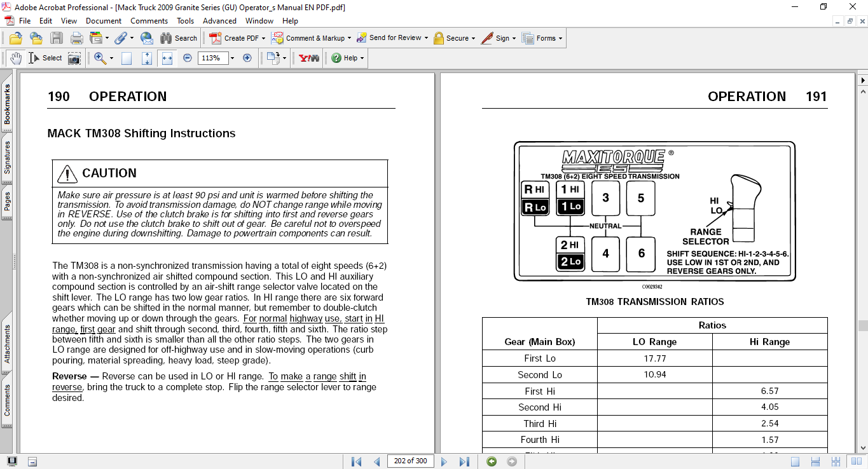Click the zoom out minus button

tap(187, 58)
